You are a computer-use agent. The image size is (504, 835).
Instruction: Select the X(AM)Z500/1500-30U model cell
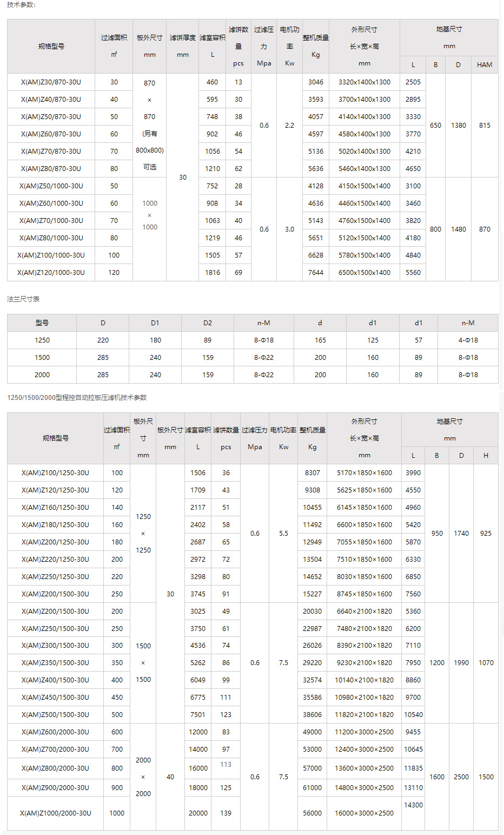click(55, 714)
